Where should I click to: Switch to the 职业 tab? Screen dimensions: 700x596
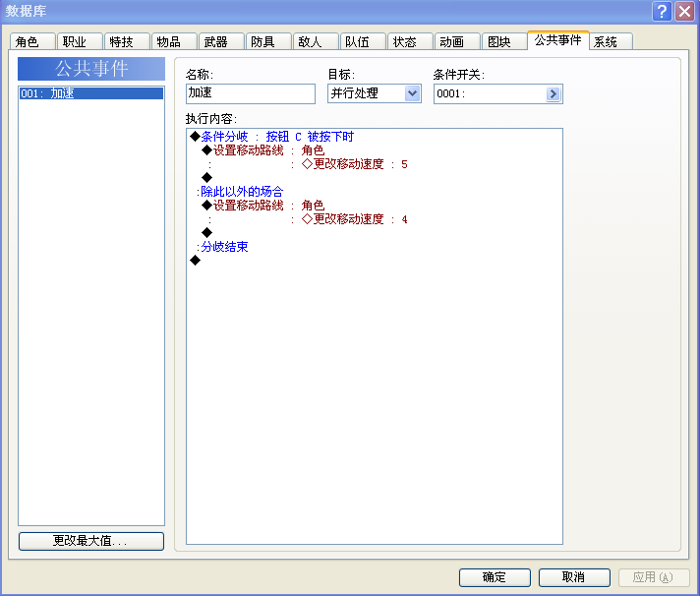pos(80,41)
